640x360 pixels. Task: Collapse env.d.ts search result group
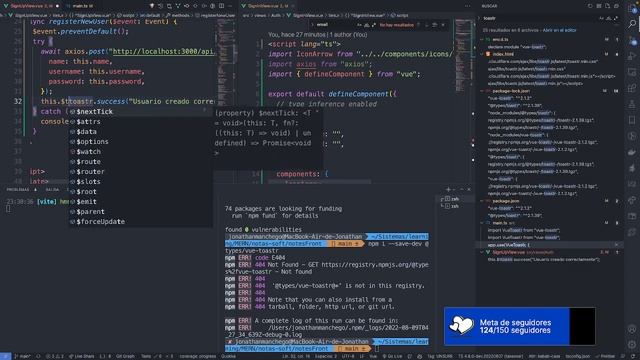(482, 40)
